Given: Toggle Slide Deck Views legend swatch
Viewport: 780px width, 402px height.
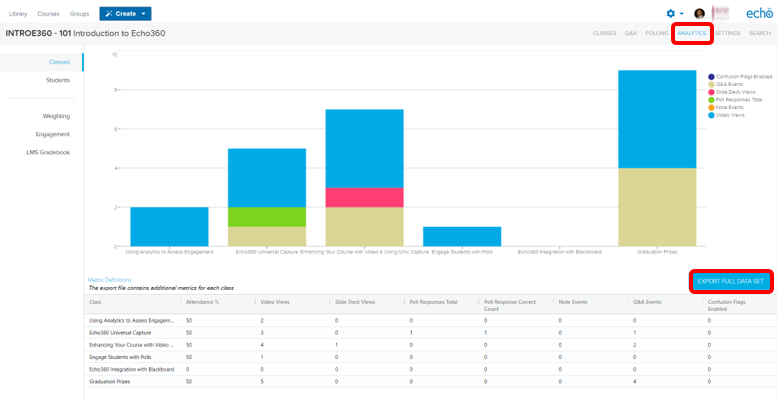Looking at the screenshot, I should 711,92.
